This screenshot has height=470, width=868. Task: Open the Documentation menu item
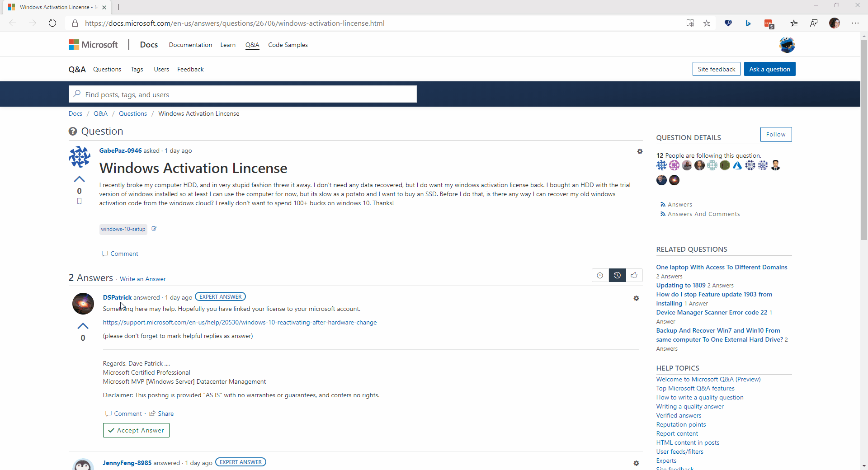tap(190, 45)
